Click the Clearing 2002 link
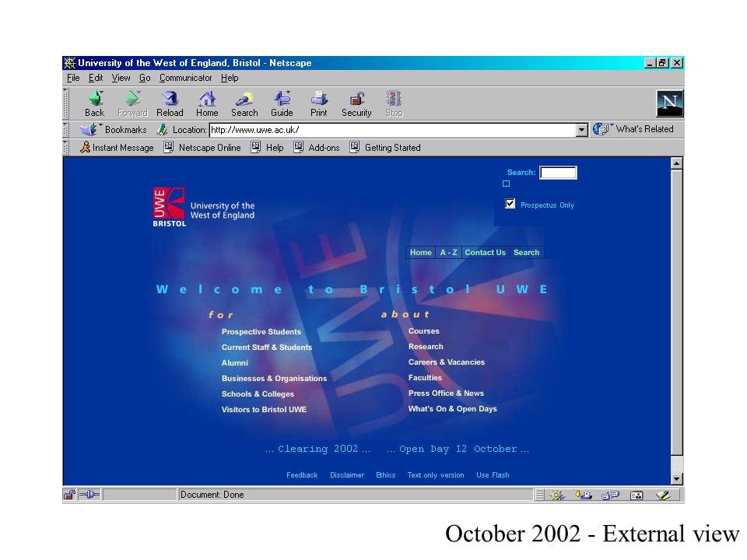The width and height of the screenshot is (747, 560). tap(317, 449)
